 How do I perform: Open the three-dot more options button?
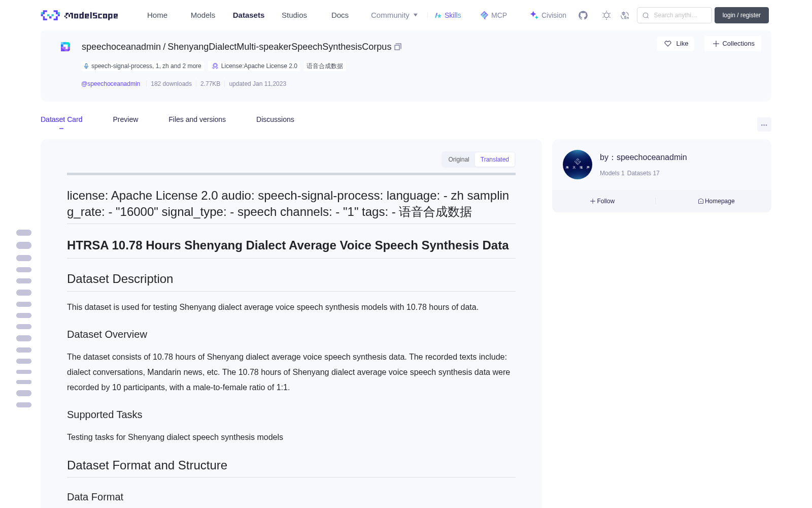pyautogui.click(x=764, y=124)
